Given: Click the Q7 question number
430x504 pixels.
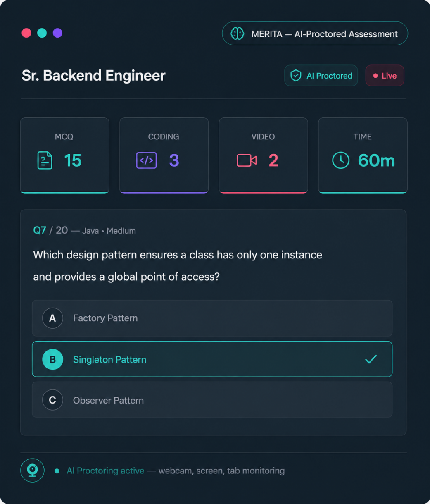Looking at the screenshot, I should [x=40, y=230].
